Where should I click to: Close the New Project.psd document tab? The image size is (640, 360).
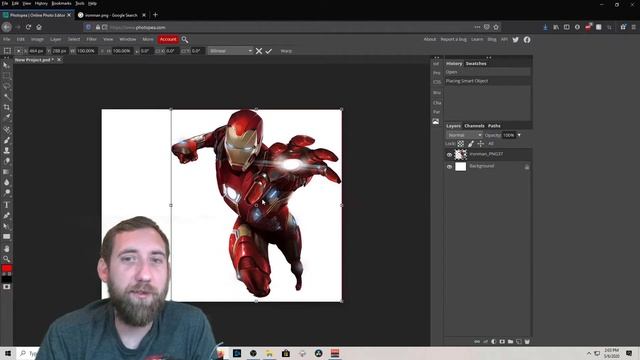pyautogui.click(x=59, y=60)
